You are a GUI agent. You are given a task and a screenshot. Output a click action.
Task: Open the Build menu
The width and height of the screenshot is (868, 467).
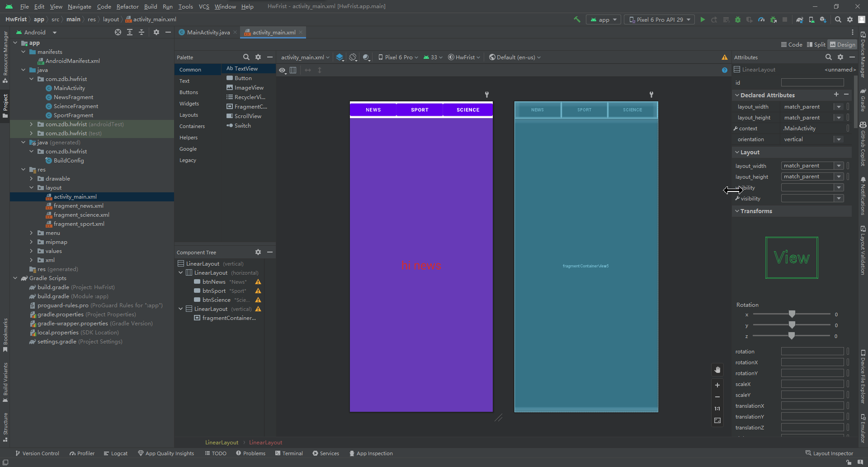[151, 6]
